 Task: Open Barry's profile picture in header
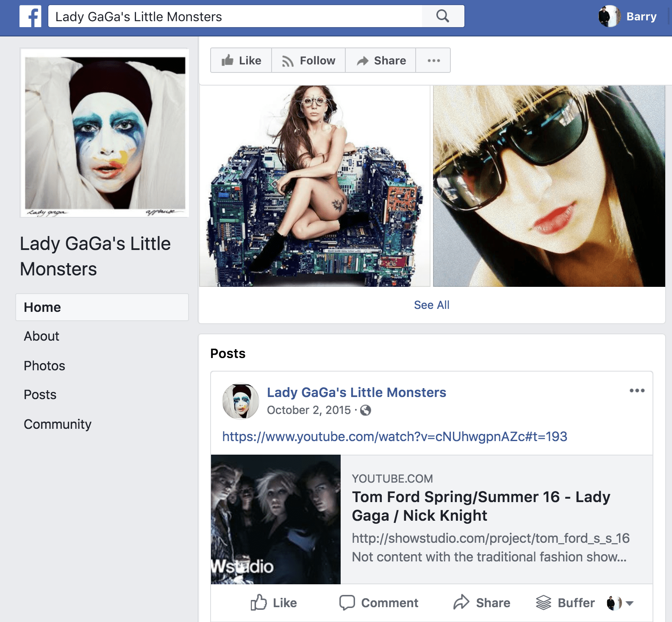pos(609,17)
